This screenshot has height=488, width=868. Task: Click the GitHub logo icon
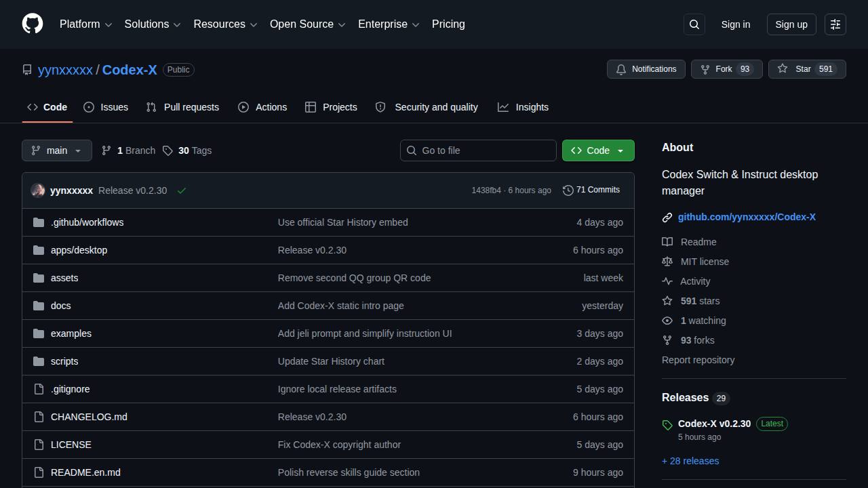click(33, 24)
